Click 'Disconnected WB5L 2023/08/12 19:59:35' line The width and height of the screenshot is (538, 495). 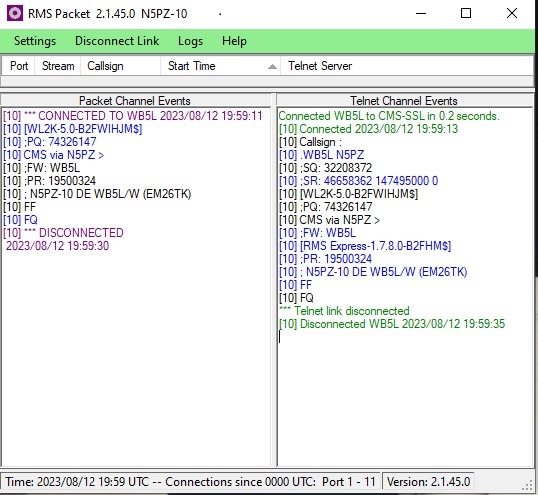(x=392, y=324)
